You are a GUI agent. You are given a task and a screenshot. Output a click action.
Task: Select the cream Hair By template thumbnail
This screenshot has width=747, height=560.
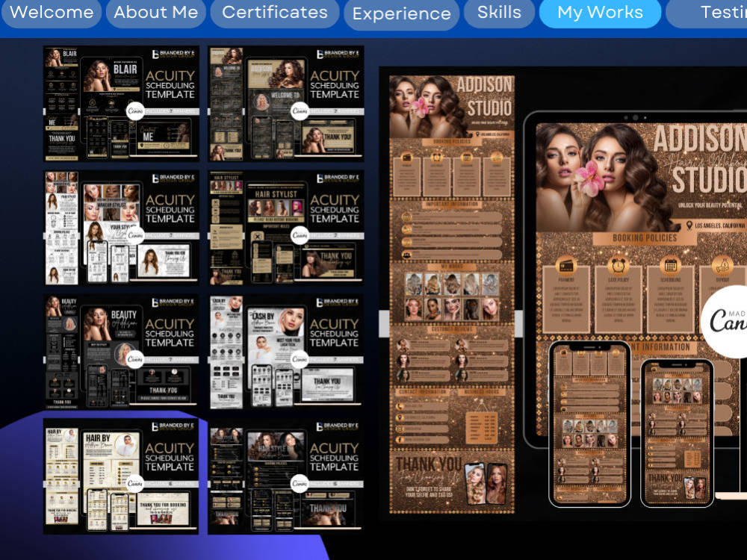click(121, 476)
